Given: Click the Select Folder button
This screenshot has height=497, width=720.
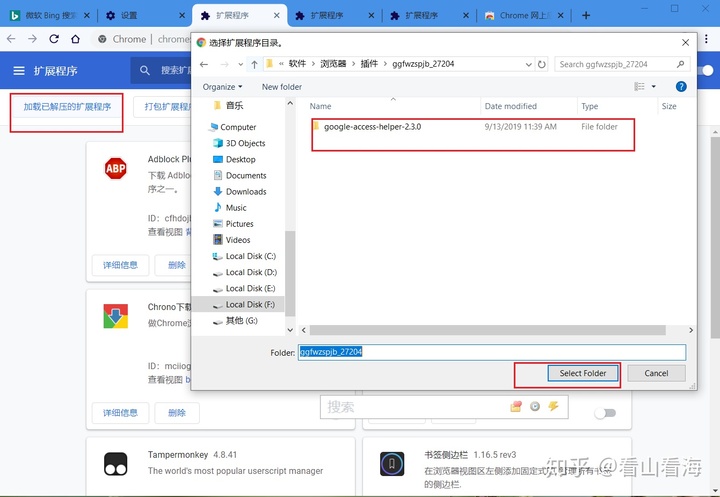Looking at the screenshot, I should pos(583,373).
